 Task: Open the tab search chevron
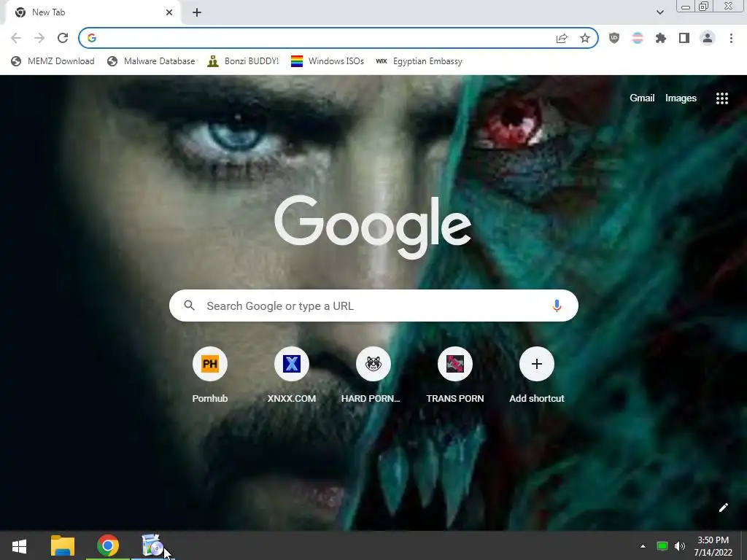[659, 12]
